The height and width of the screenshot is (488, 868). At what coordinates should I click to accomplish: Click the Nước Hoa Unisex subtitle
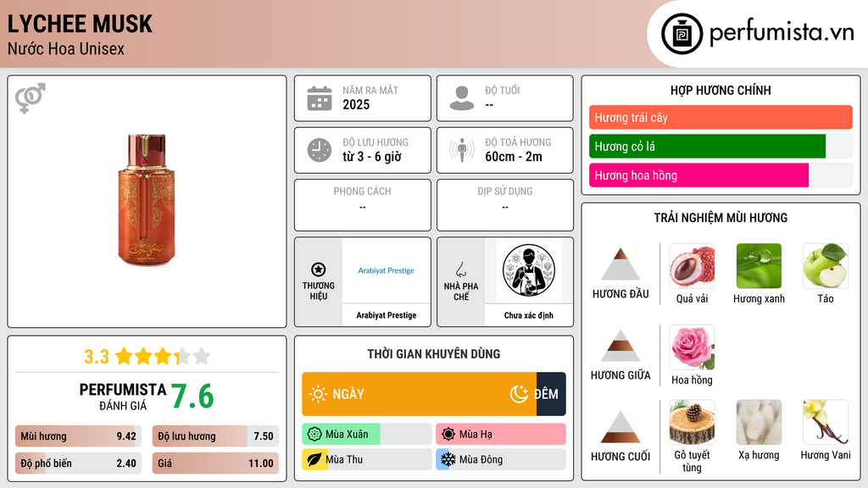(66, 48)
